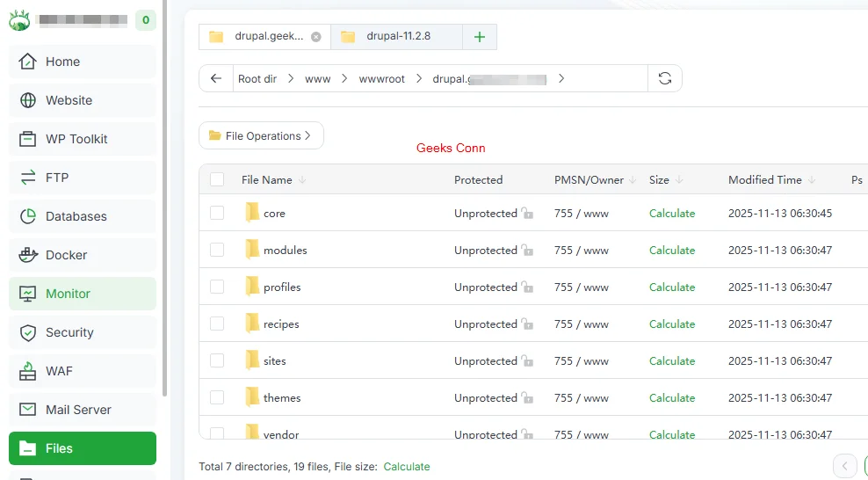Click the back arrow in path bar
Image resolution: width=868 pixels, height=480 pixels.
(x=216, y=78)
